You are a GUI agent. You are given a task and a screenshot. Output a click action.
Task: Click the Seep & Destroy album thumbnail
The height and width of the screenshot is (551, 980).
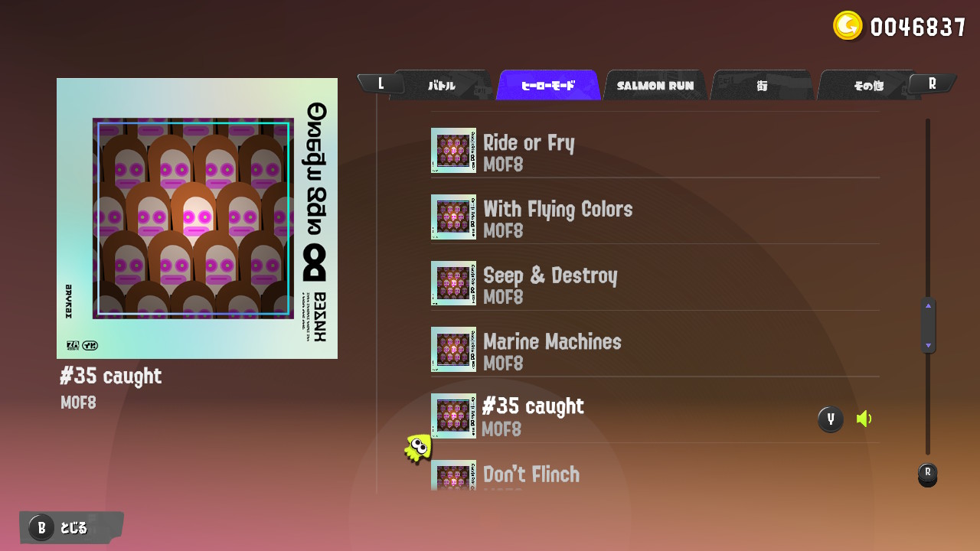pos(453,283)
